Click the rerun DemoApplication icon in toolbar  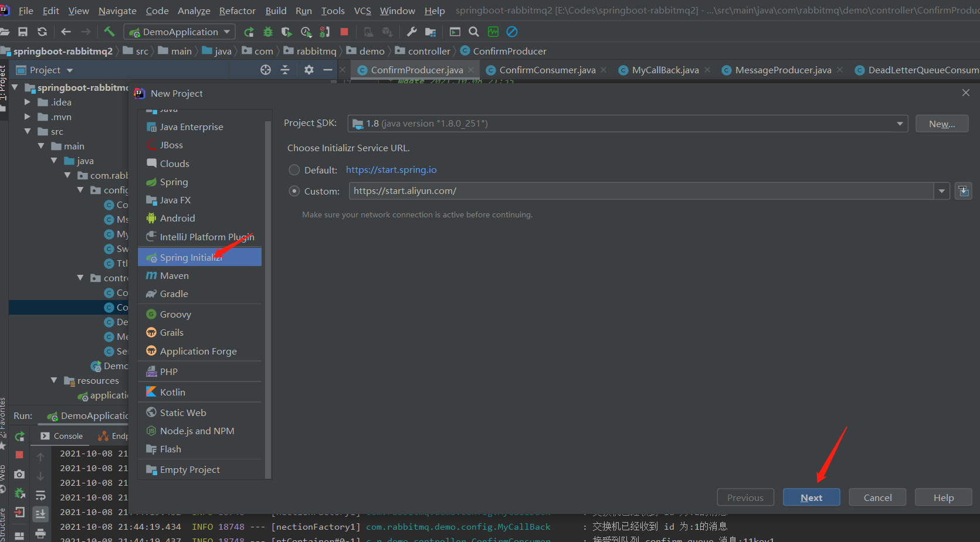249,32
